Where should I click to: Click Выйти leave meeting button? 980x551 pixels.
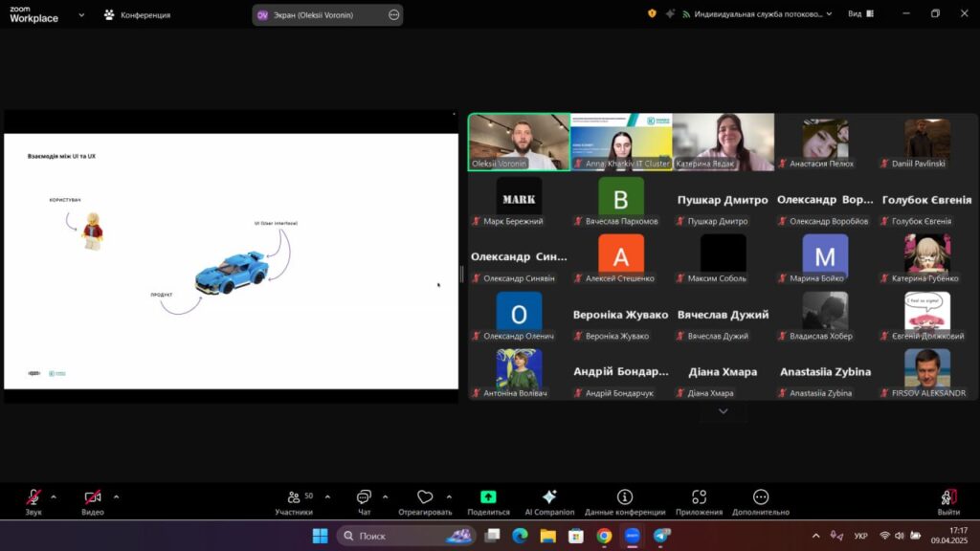tap(948, 502)
